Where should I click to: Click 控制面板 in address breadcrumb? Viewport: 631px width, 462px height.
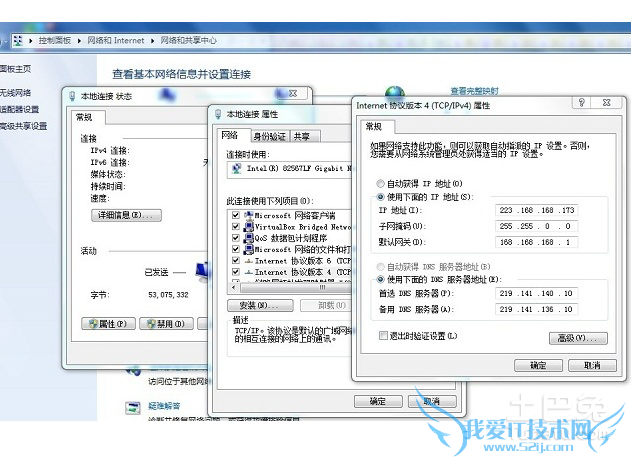tap(55, 40)
